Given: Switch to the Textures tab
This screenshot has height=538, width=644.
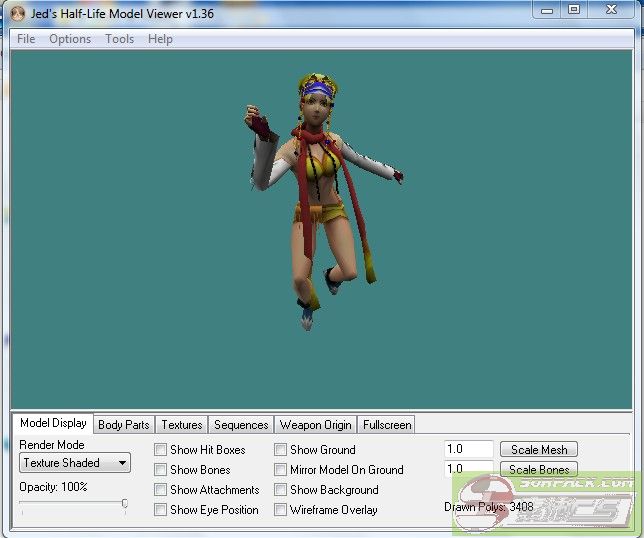Looking at the screenshot, I should (182, 425).
